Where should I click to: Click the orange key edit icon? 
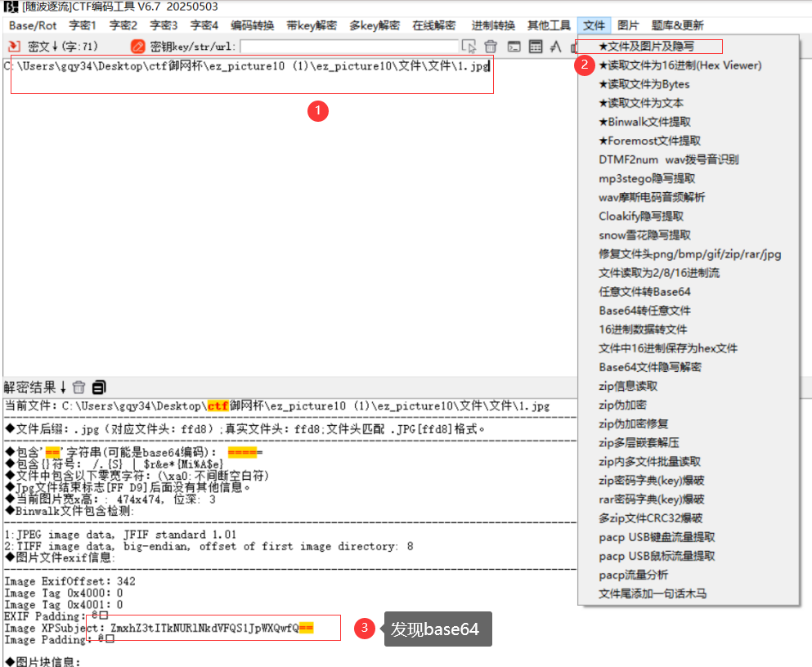pyautogui.click(x=137, y=47)
